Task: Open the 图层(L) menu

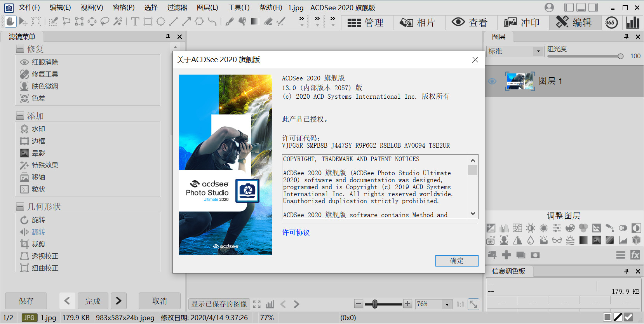Action: click(x=207, y=7)
